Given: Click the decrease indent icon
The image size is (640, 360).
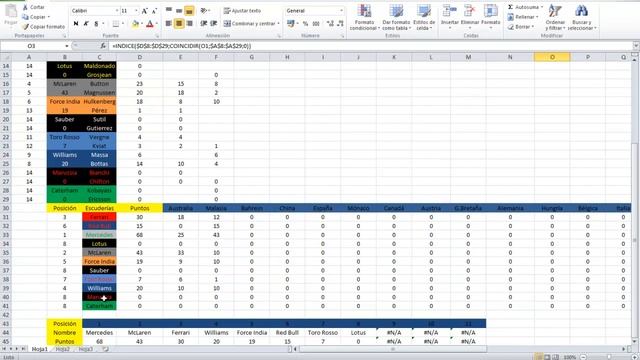Looking at the screenshot, I should pyautogui.click(x=204, y=24).
